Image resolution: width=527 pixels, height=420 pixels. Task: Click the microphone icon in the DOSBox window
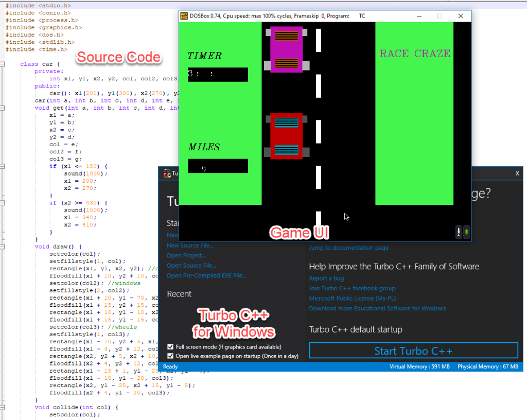coord(458,232)
